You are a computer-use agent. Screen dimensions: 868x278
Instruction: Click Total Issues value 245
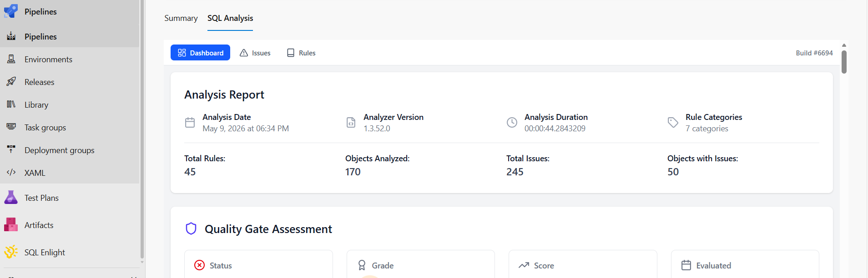[515, 172]
